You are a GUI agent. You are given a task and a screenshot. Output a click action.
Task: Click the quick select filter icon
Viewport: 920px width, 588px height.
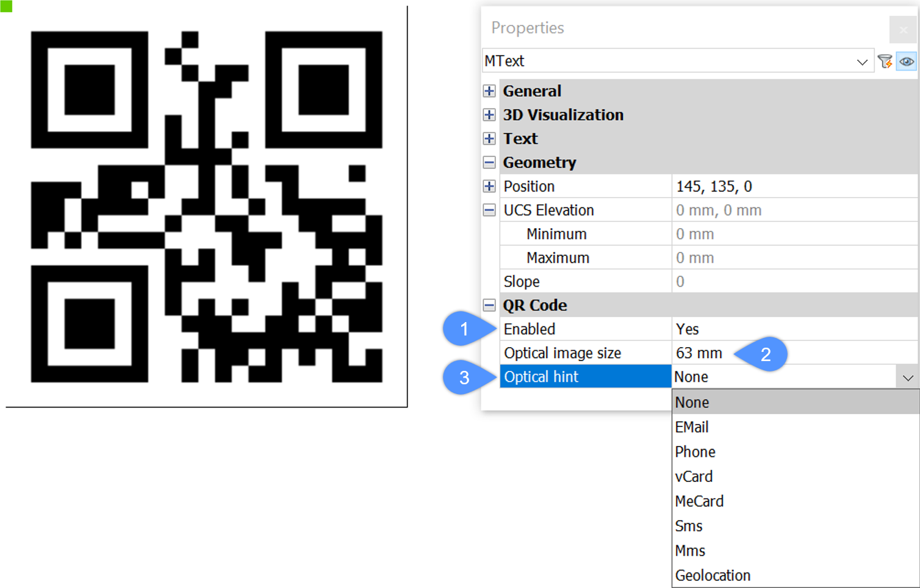885,61
